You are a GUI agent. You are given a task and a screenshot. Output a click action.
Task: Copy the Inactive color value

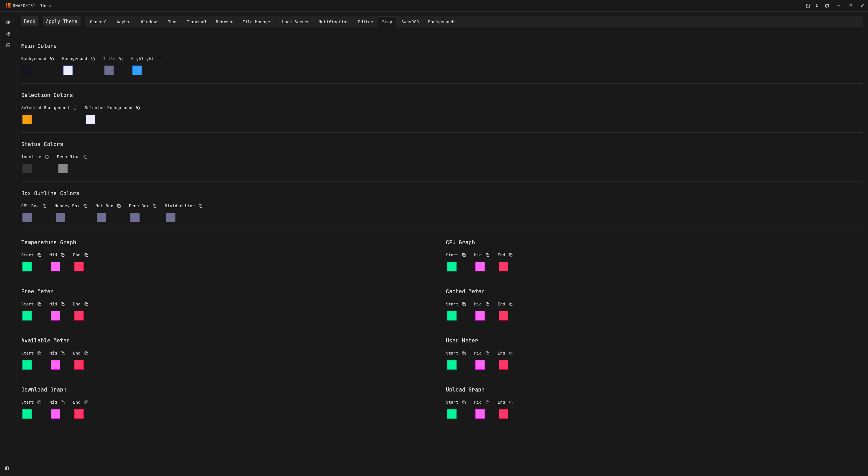coord(47,157)
